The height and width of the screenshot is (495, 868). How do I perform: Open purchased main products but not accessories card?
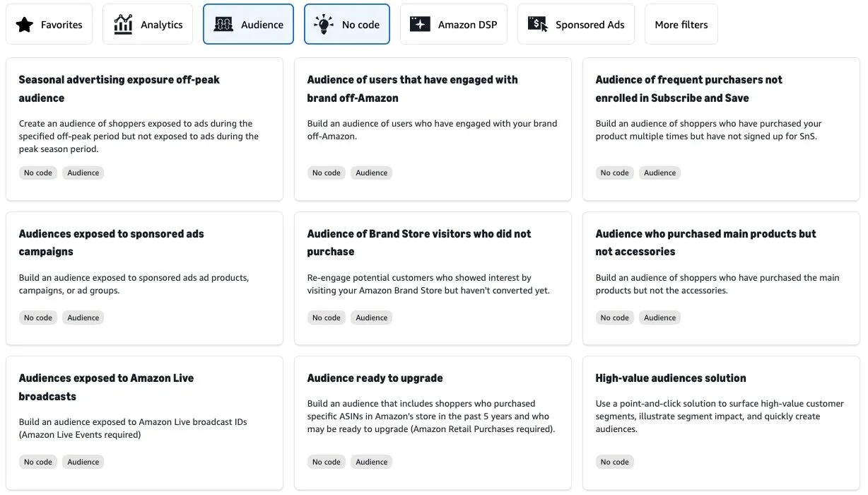tap(721, 278)
